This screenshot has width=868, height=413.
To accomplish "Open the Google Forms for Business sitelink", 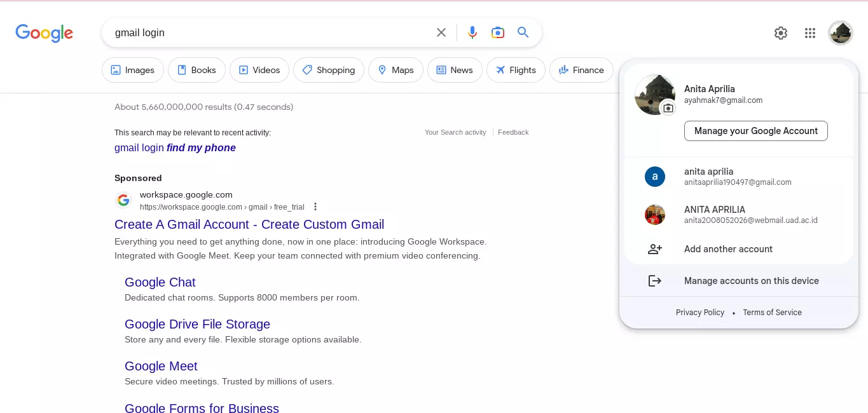I will click(x=202, y=407).
